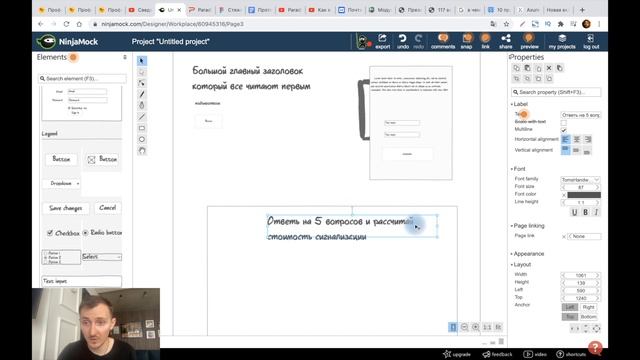This screenshot has width=640, height=360.
Task: Open the Page link None selector
Action: coord(584,236)
